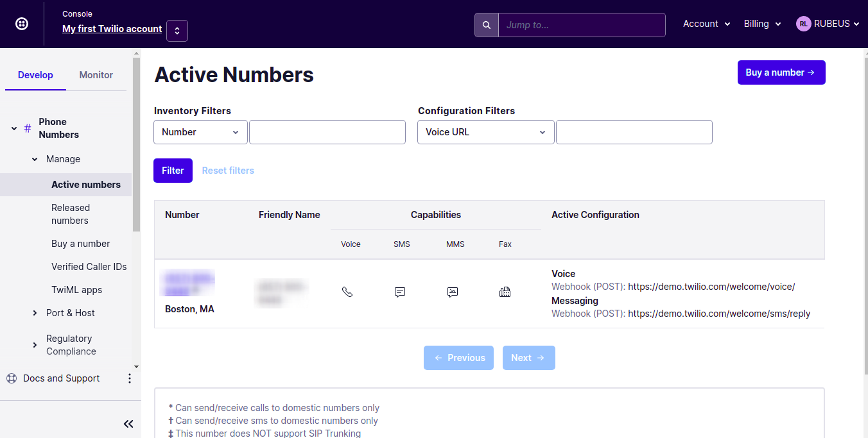Open TwiML apps sidebar item

(x=77, y=290)
